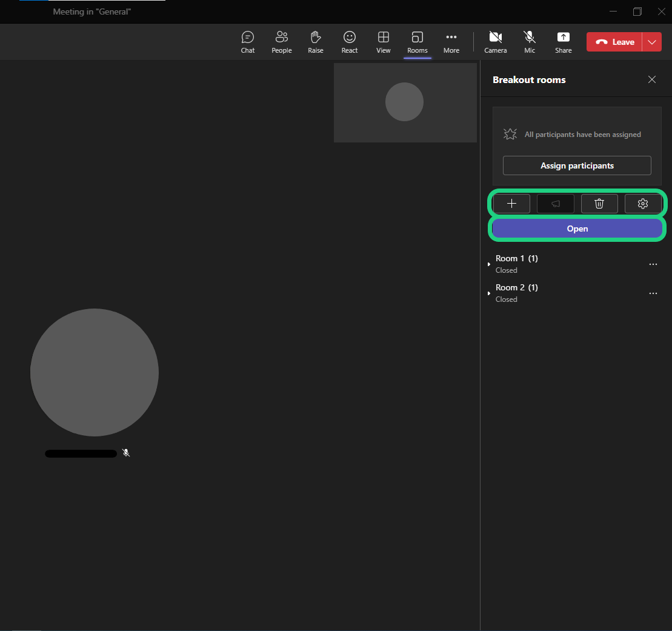The width and height of the screenshot is (672, 631).
Task: Close the Breakout rooms panel
Action: (652, 79)
